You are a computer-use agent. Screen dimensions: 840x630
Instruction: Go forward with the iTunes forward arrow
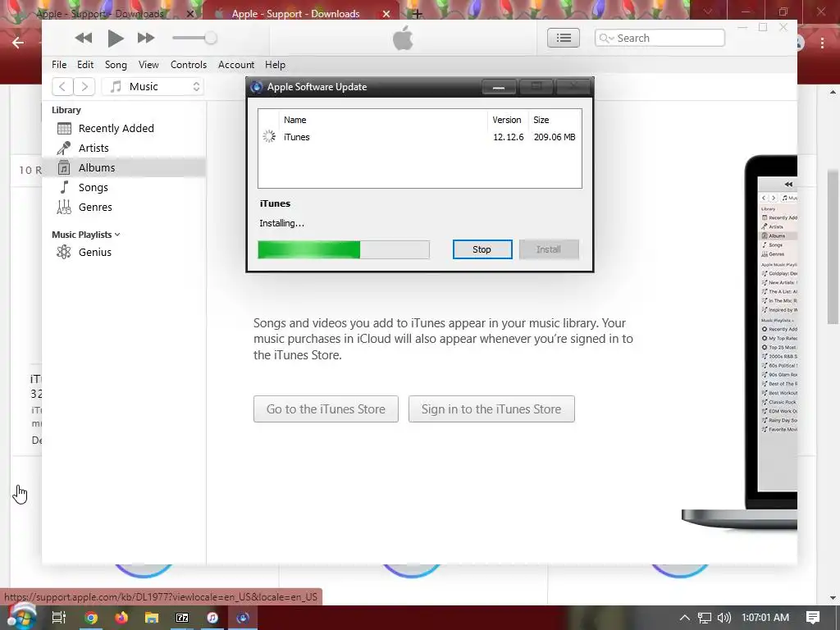click(84, 86)
